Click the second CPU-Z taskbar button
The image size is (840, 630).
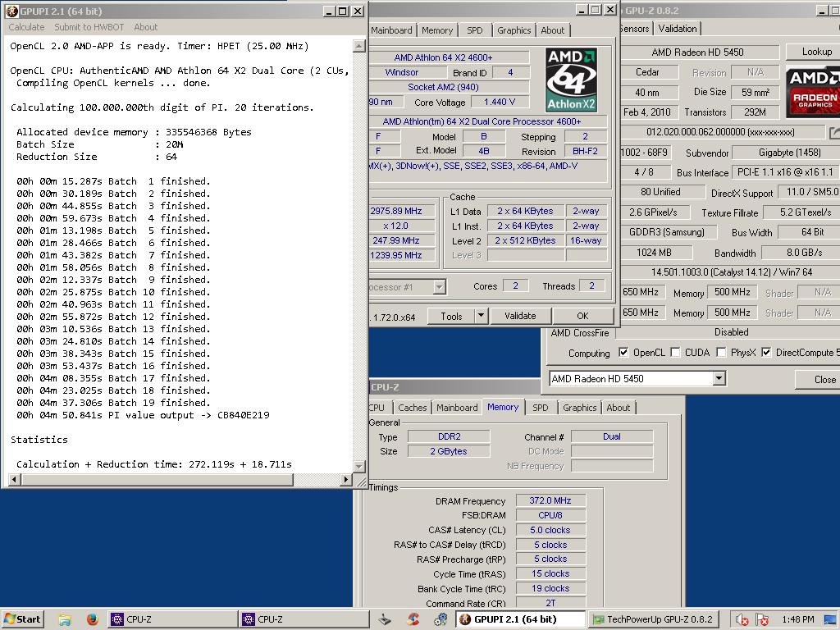click(304, 619)
